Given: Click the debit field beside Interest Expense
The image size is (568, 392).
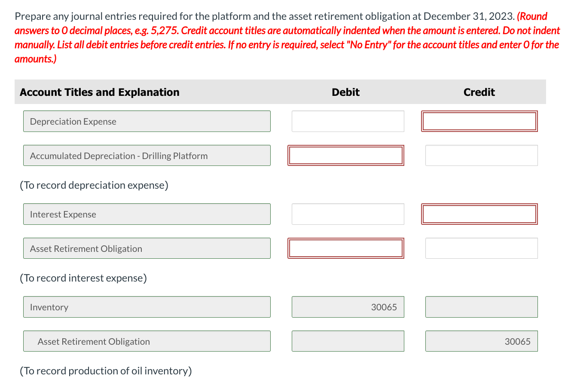Looking at the screenshot, I should 348,214.
